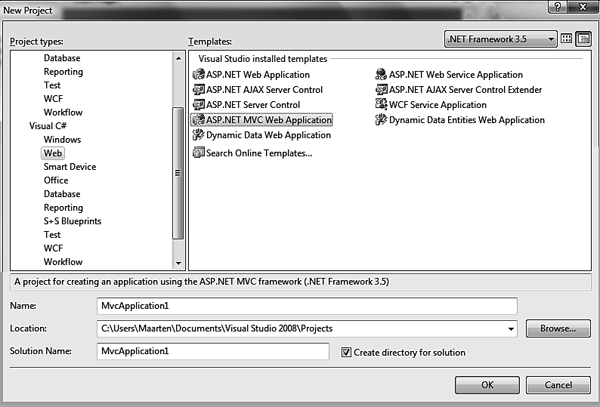Select Workflow directly above Visual C#
600x407 pixels.
click(x=63, y=112)
